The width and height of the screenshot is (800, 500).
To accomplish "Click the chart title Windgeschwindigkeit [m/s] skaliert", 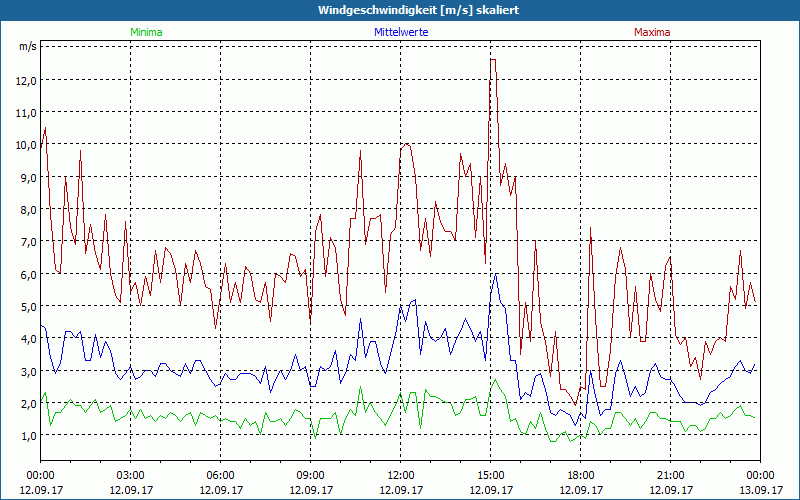I will point(418,10).
